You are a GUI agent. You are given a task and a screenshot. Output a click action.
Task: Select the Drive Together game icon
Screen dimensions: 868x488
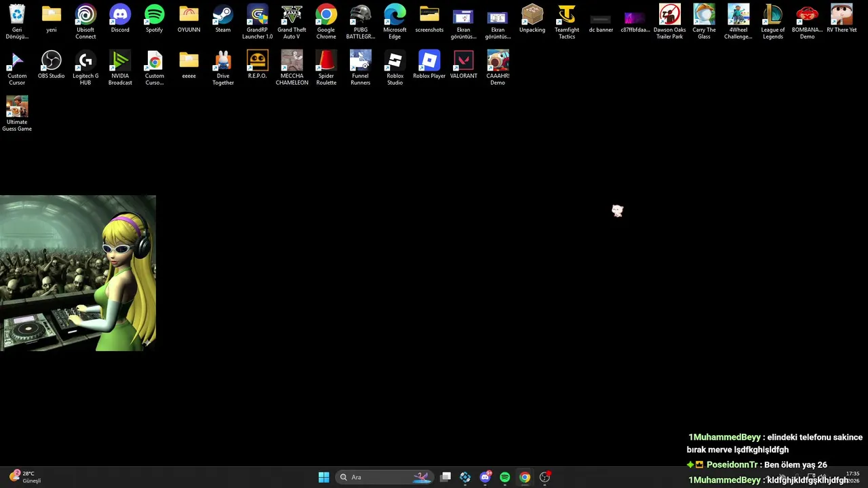tap(223, 67)
